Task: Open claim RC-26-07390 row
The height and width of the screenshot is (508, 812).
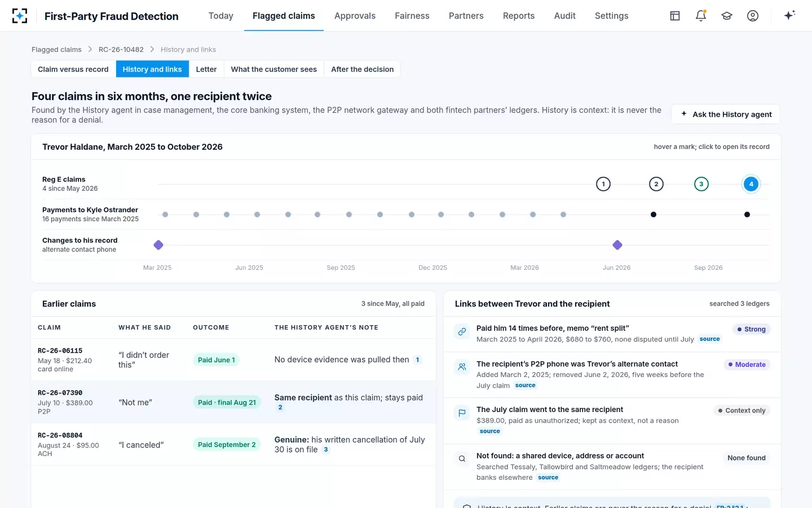Action: (233, 402)
